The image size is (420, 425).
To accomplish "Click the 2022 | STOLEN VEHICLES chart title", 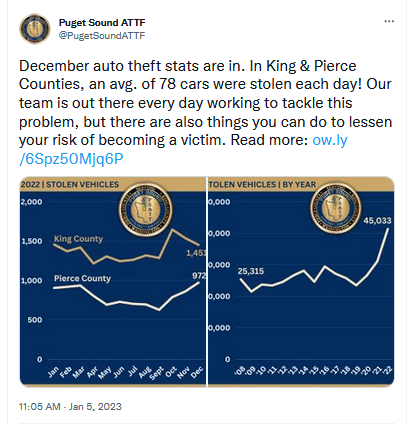I will tap(70, 184).
